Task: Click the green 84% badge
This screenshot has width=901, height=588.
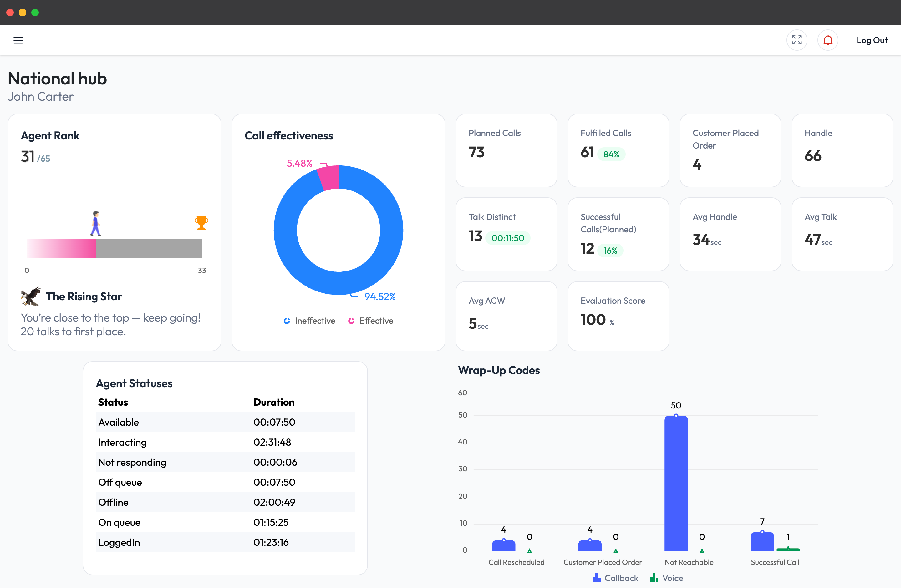Action: click(611, 155)
